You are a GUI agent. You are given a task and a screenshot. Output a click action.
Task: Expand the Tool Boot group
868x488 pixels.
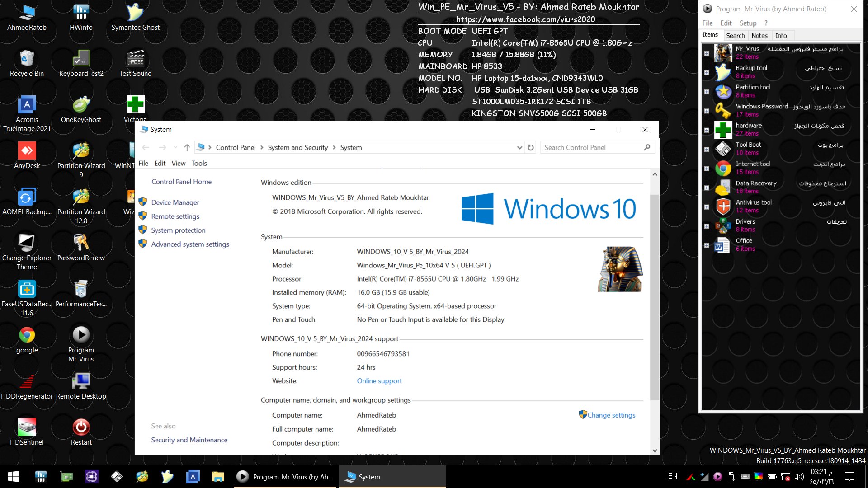[707, 149]
